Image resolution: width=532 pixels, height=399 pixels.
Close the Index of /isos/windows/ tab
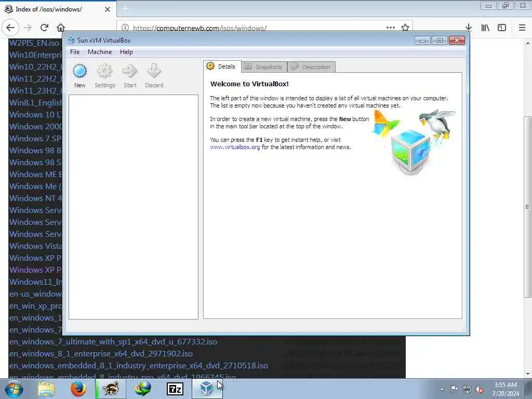pos(108,9)
